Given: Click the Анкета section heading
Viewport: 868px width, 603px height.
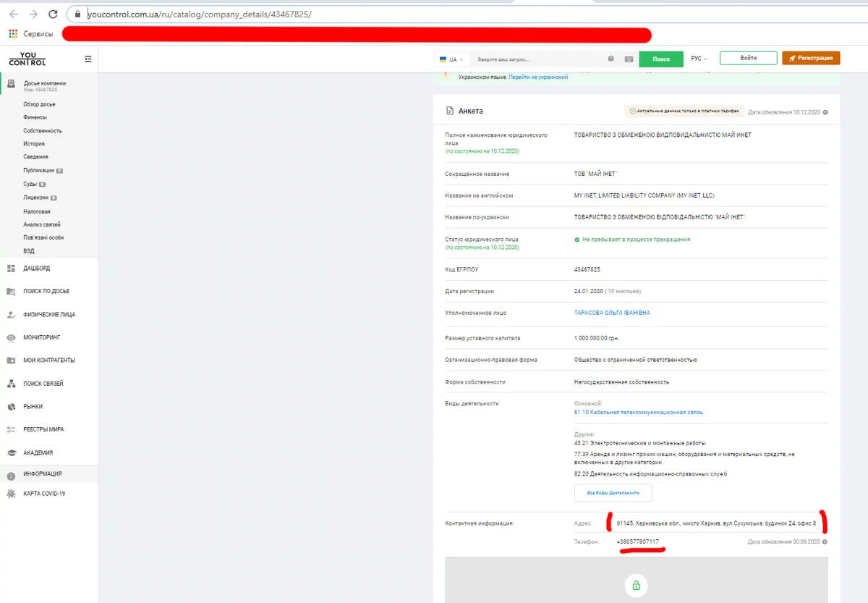Looking at the screenshot, I should pyautogui.click(x=470, y=111).
